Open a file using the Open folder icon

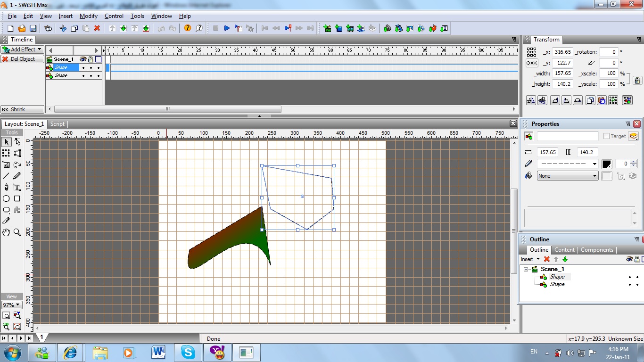click(22, 28)
